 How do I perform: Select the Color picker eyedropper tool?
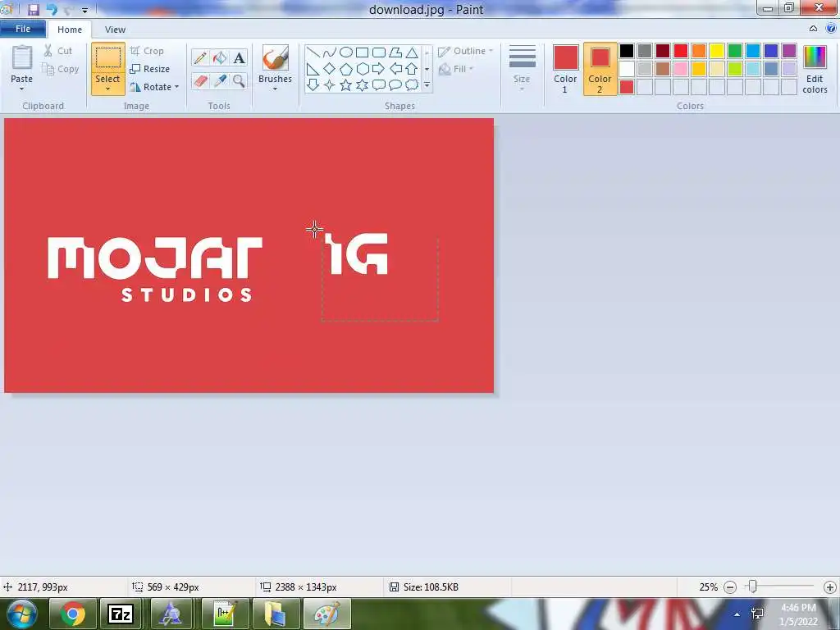220,81
